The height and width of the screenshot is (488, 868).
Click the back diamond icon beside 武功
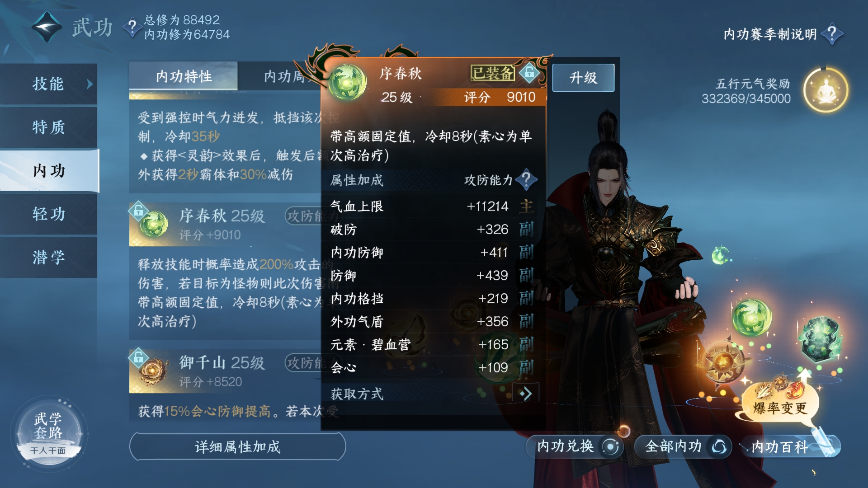47,27
